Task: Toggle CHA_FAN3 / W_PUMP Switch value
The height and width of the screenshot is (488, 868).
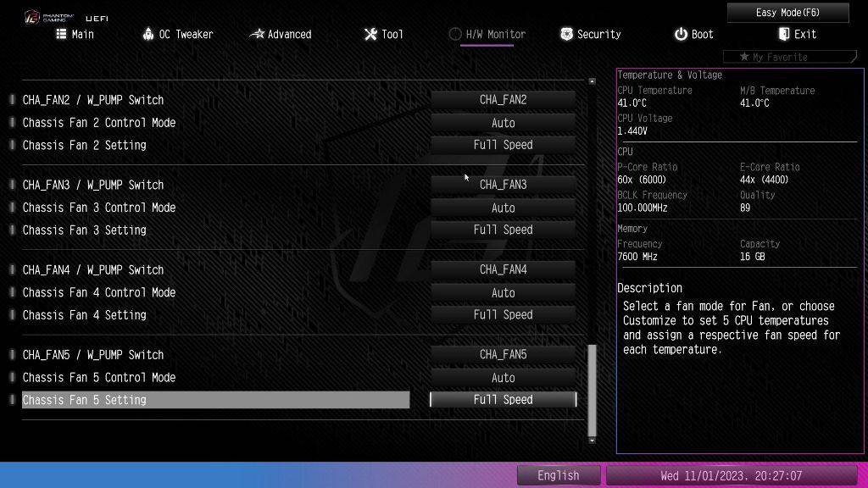Action: (x=503, y=185)
